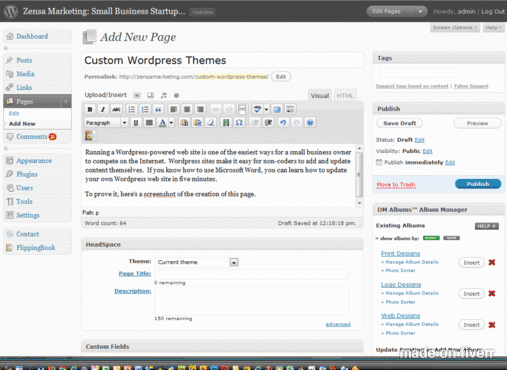Open the Print Designs album link

pyautogui.click(x=400, y=254)
